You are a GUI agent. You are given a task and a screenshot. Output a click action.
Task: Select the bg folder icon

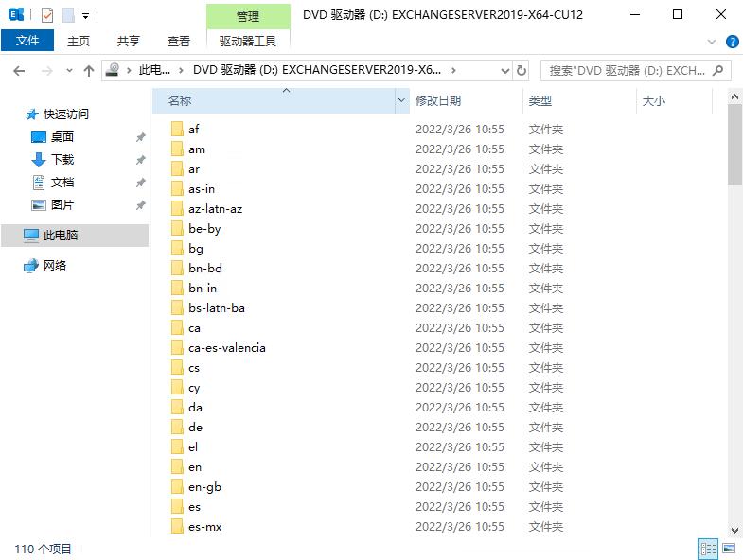[177, 248]
